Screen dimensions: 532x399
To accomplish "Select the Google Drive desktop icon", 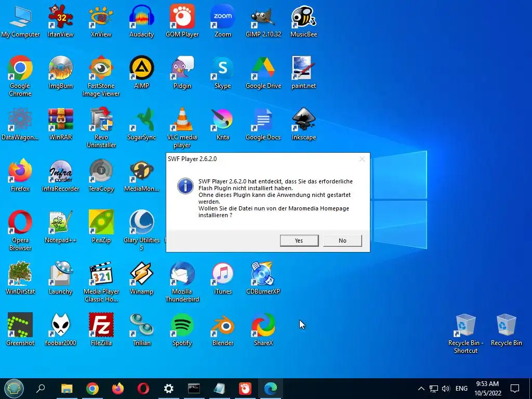I will click(x=263, y=73).
